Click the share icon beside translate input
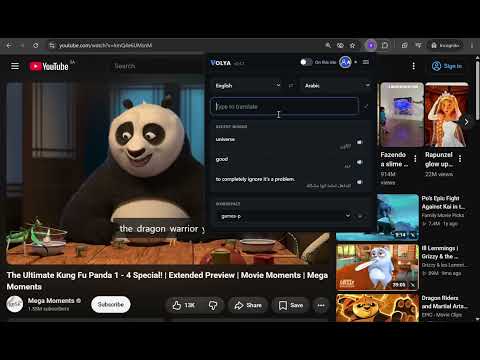The width and height of the screenshot is (480, 360). pyautogui.click(x=366, y=107)
